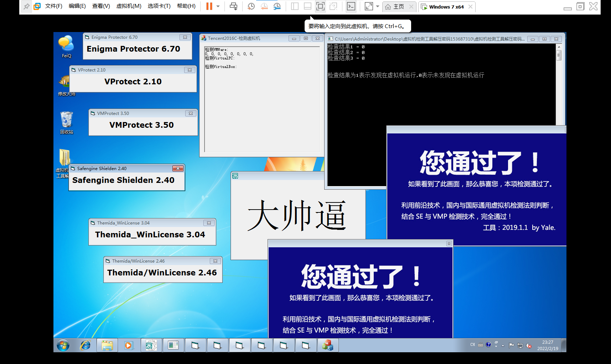Close the Safengine Shielden 2.40 window
The width and height of the screenshot is (611, 364).
coord(178,168)
